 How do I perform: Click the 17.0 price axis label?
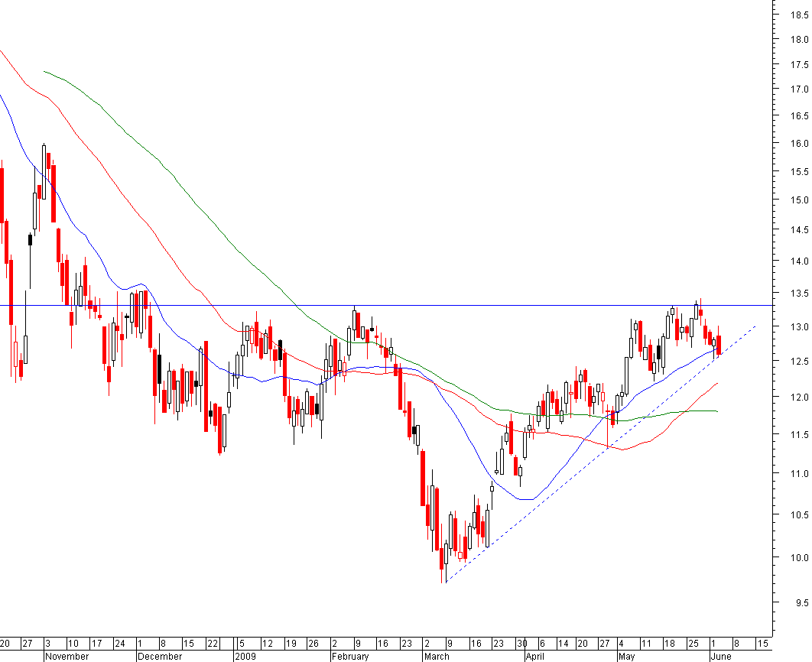(x=799, y=89)
